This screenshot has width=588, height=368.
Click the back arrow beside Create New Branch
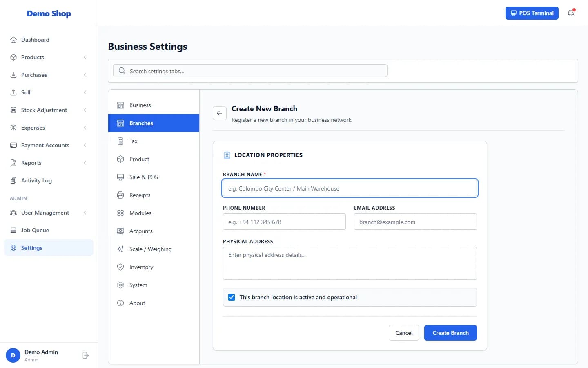click(x=220, y=113)
